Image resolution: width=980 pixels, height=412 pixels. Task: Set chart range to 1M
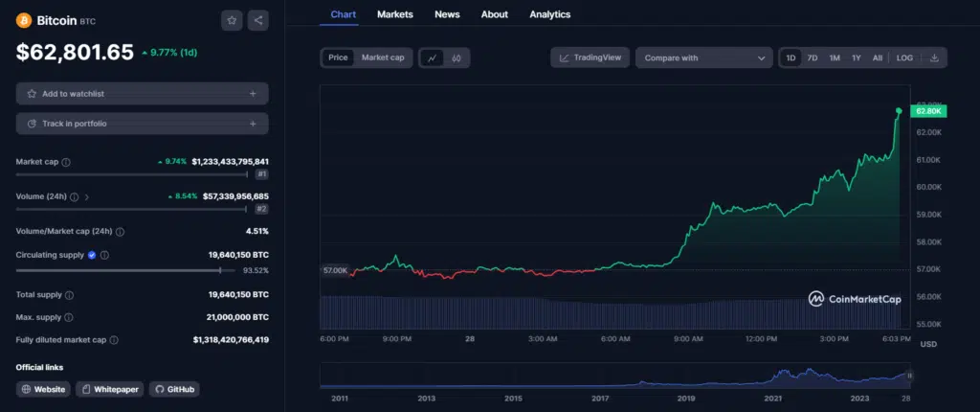coord(835,57)
